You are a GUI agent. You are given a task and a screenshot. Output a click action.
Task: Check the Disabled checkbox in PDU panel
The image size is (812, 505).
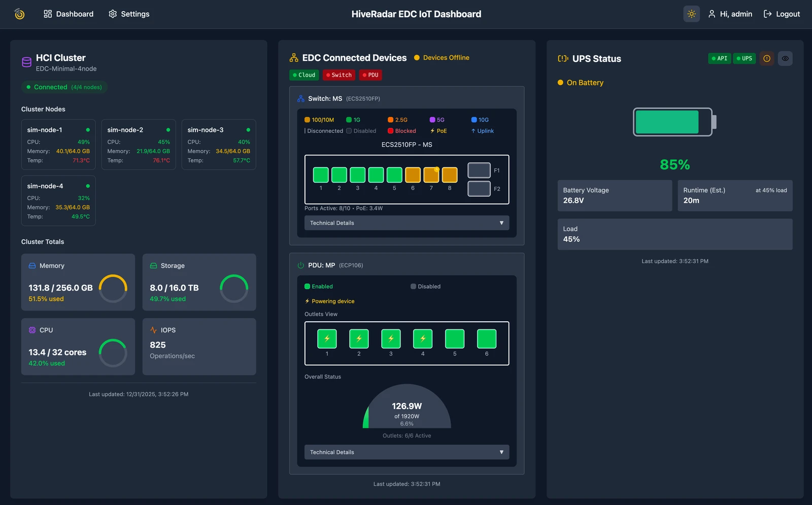pyautogui.click(x=413, y=286)
